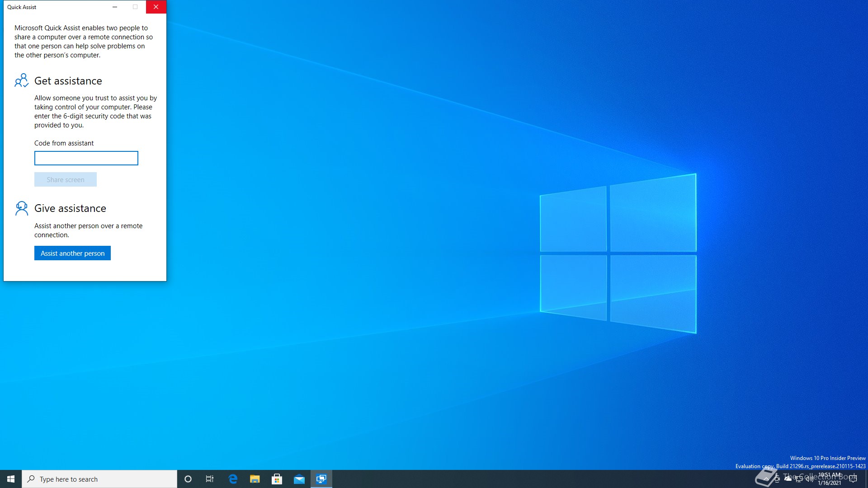Open the volume control tray icon
This screenshot has width=868, height=488.
(x=810, y=479)
